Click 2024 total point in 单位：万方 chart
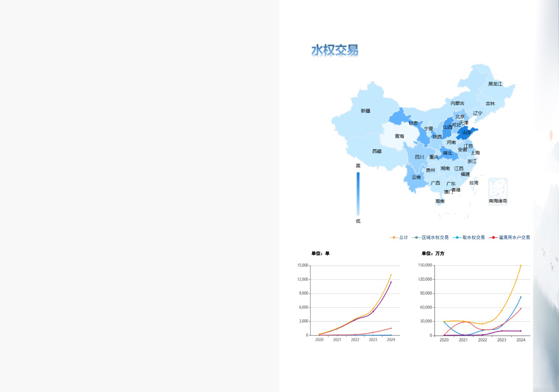This screenshot has height=392, width=559. (521, 265)
